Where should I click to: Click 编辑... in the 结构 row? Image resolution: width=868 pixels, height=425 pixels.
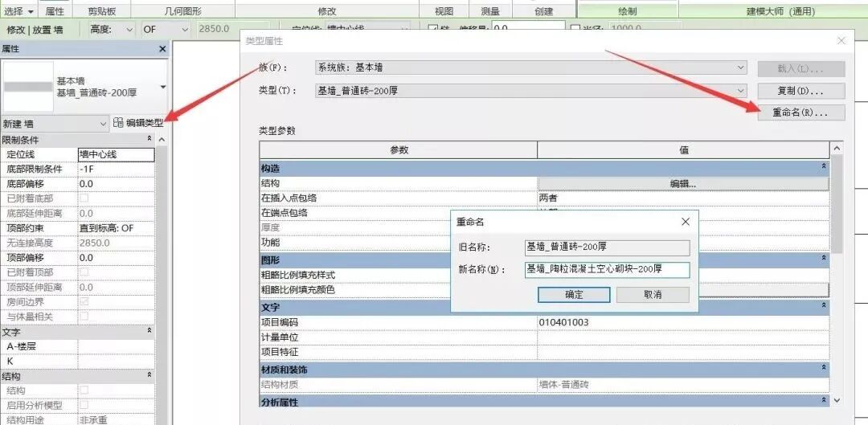pyautogui.click(x=683, y=184)
